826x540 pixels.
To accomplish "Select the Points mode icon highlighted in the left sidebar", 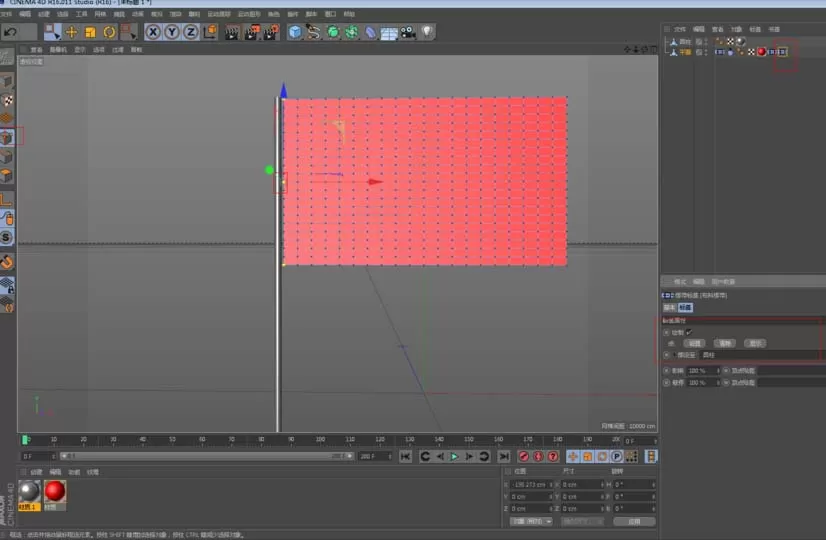I will coord(7,137).
